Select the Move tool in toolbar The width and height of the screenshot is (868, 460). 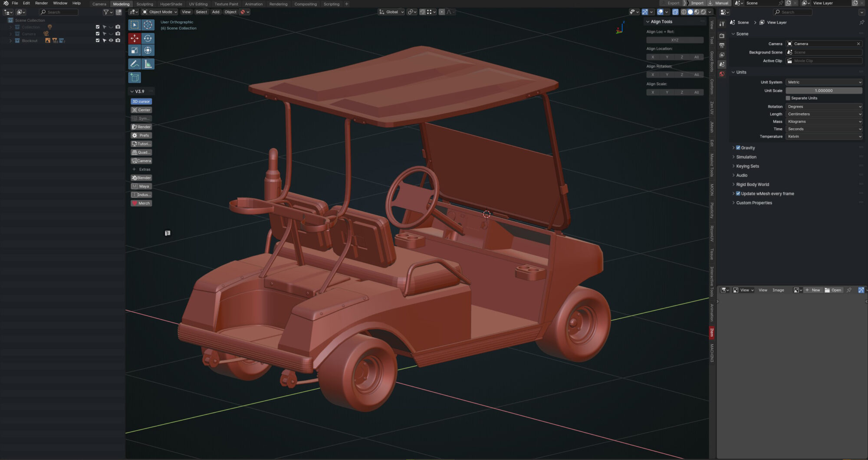coord(135,39)
